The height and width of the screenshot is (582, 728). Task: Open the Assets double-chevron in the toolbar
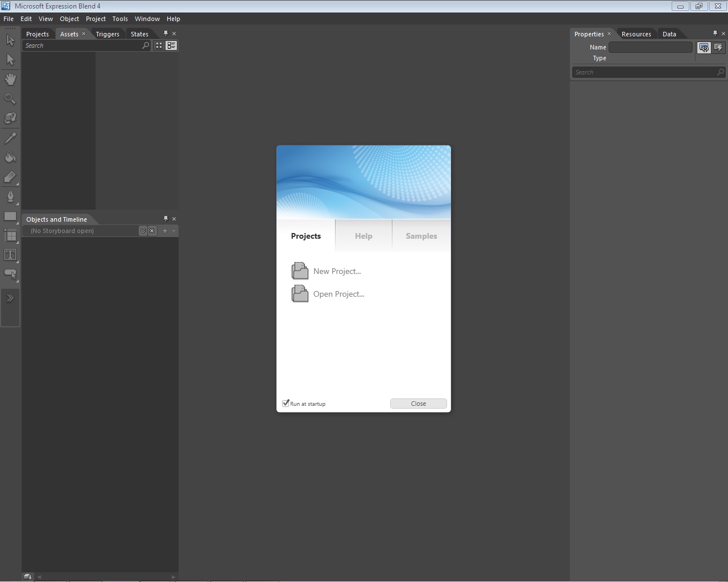point(10,298)
